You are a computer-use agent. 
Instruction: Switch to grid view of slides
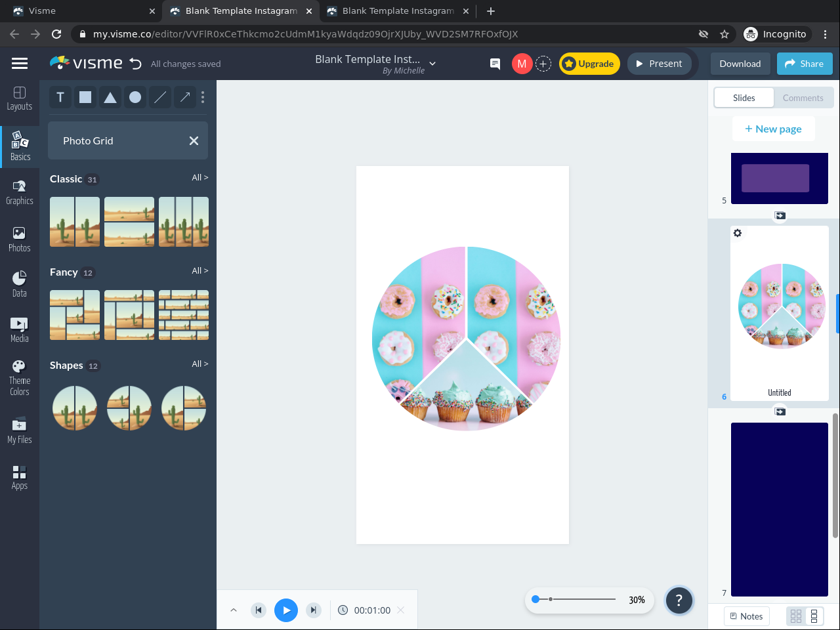tap(796, 616)
